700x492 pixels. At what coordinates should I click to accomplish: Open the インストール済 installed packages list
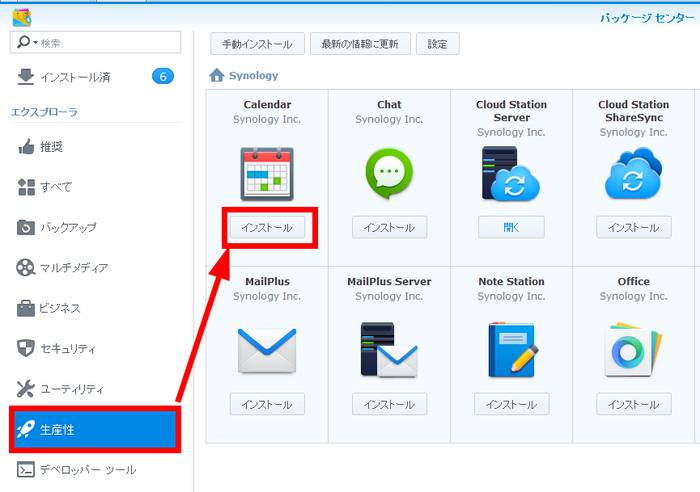click(x=95, y=77)
